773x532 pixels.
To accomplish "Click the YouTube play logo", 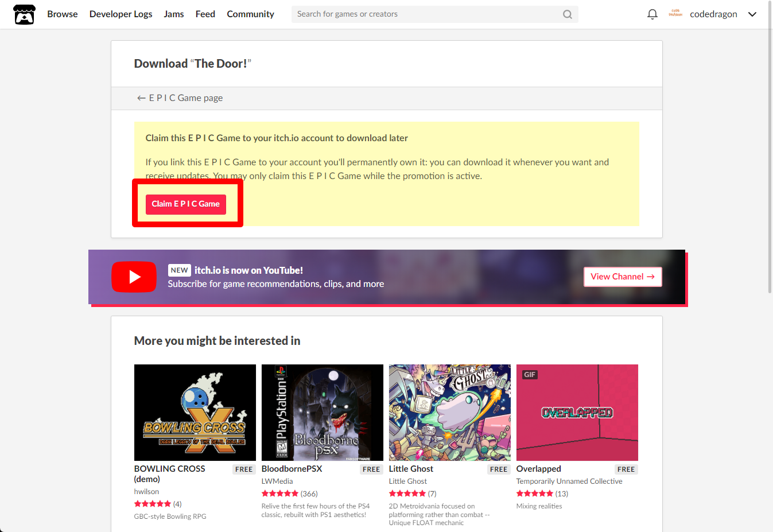I will pyautogui.click(x=134, y=277).
